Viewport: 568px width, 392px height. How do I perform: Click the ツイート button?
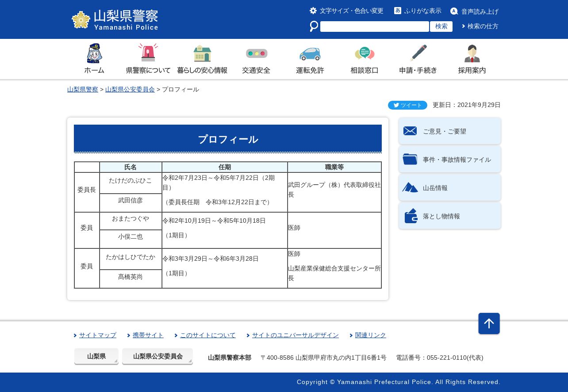[x=407, y=105]
